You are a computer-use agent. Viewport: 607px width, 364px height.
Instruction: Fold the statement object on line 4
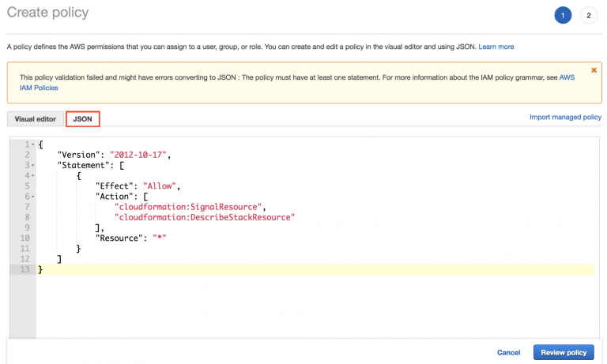pos(32,175)
